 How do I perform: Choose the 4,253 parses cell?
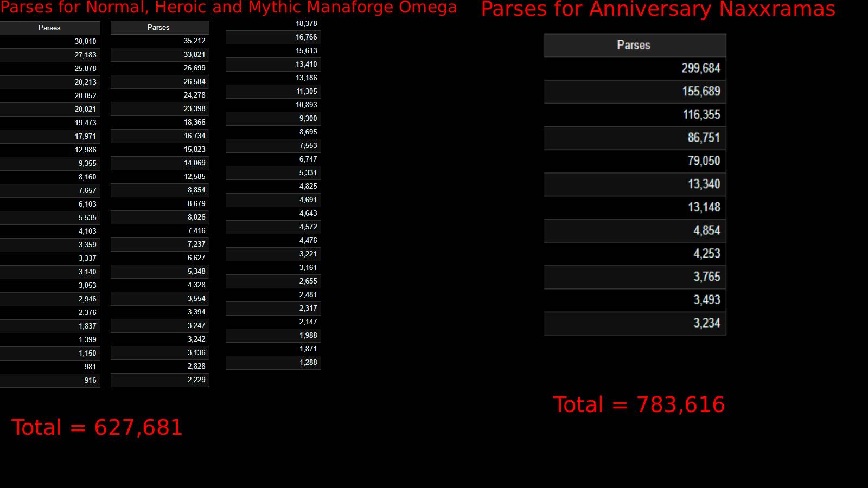[635, 254]
